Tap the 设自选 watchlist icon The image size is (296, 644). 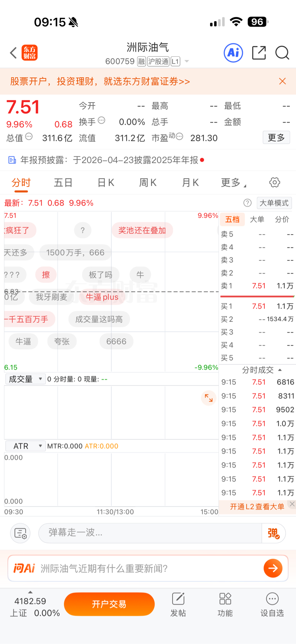pyautogui.click(x=272, y=604)
